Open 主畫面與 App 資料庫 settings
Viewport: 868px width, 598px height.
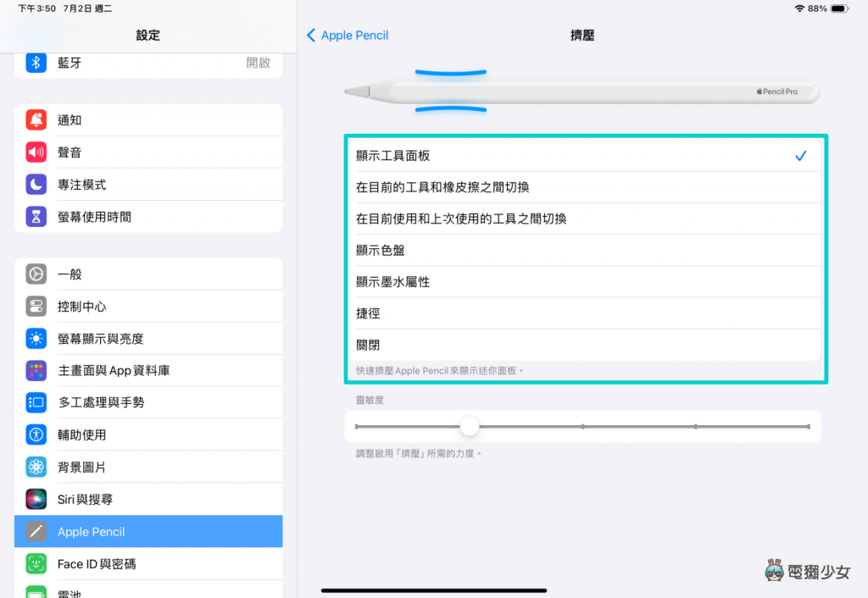[148, 370]
